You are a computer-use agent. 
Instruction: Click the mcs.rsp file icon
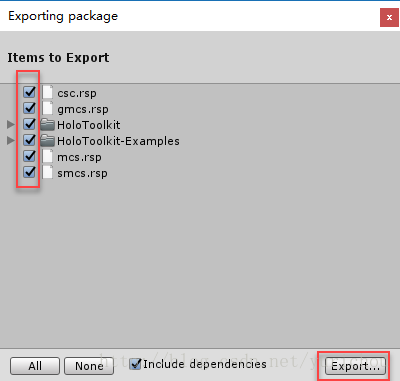[x=48, y=156]
